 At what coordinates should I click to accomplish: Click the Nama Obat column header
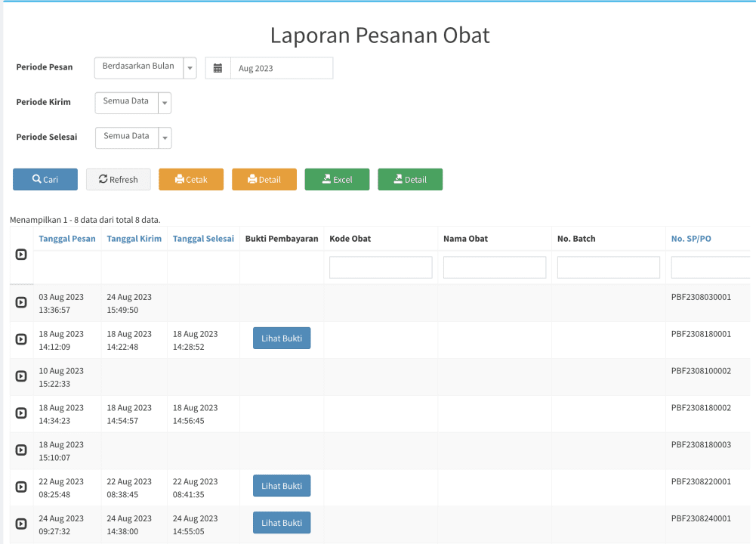click(x=466, y=239)
